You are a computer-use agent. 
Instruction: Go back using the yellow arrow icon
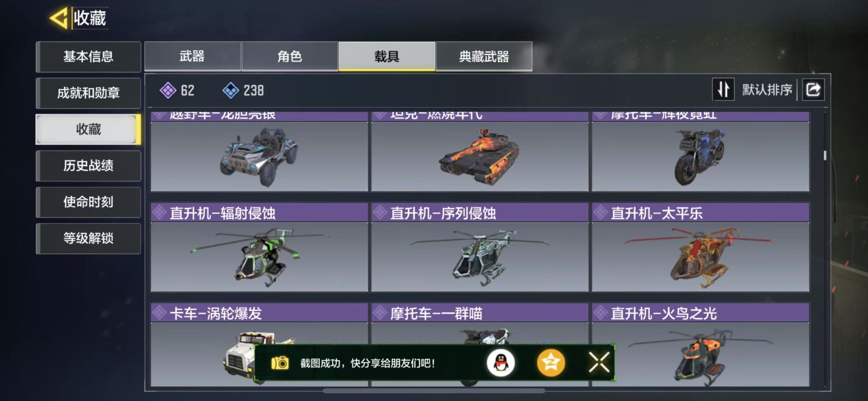pyautogui.click(x=59, y=18)
